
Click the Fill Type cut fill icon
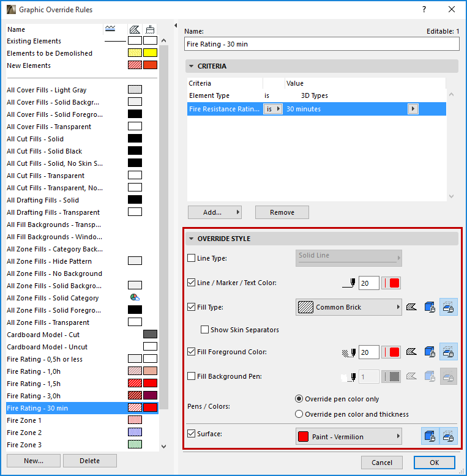pos(411,307)
